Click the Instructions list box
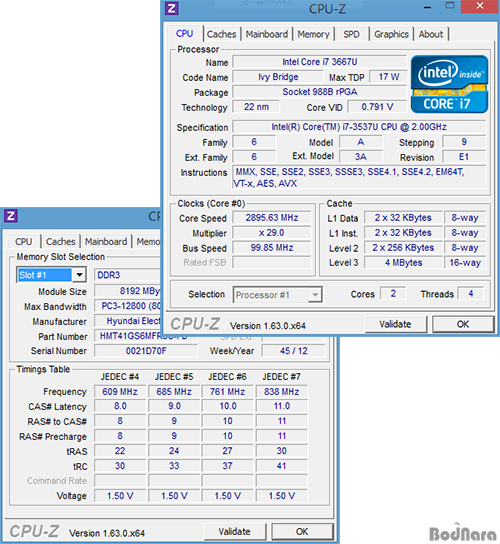This screenshot has width=500, height=544. (359, 177)
